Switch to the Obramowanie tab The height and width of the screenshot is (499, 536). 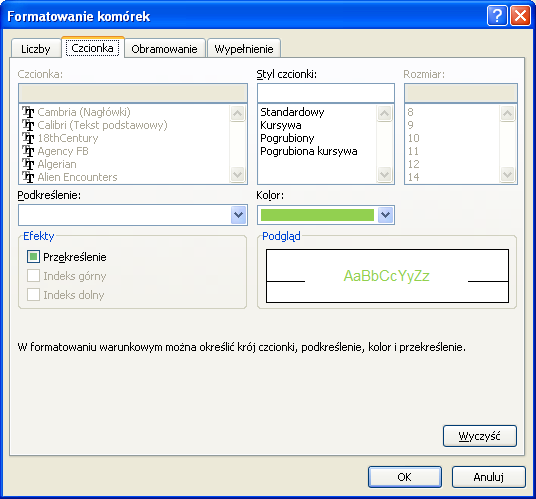click(x=164, y=49)
